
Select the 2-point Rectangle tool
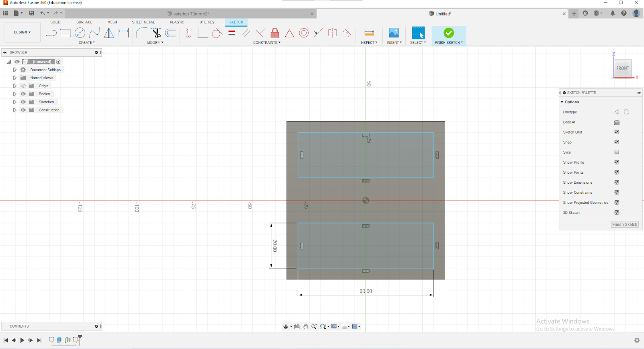(66, 33)
